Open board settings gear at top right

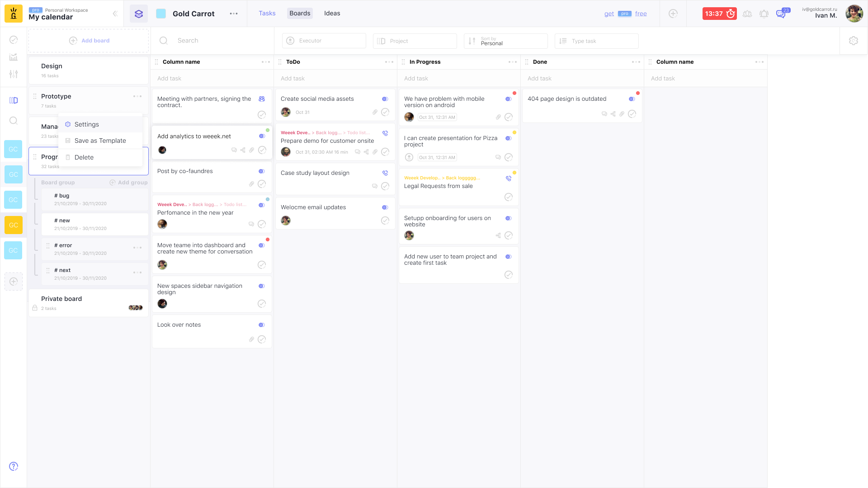pos(854,41)
